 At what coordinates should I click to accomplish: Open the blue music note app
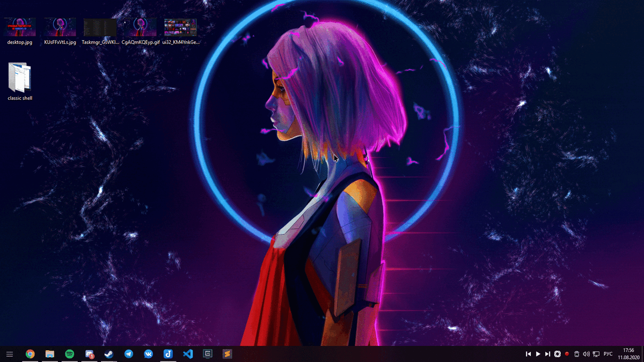(168, 354)
